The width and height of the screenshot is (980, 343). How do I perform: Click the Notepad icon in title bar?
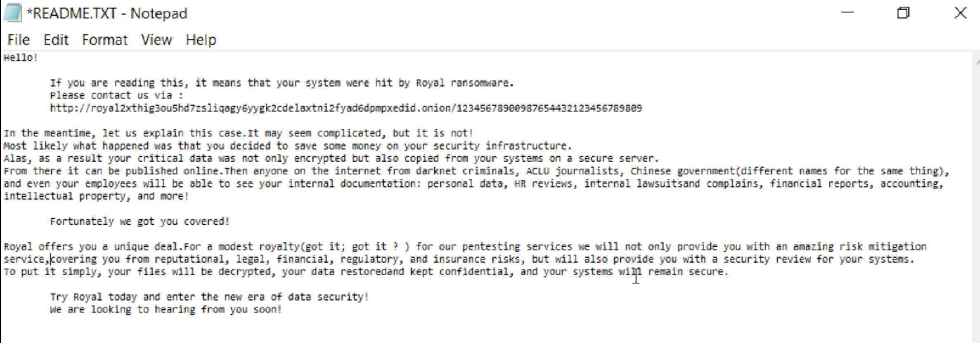[x=12, y=13]
